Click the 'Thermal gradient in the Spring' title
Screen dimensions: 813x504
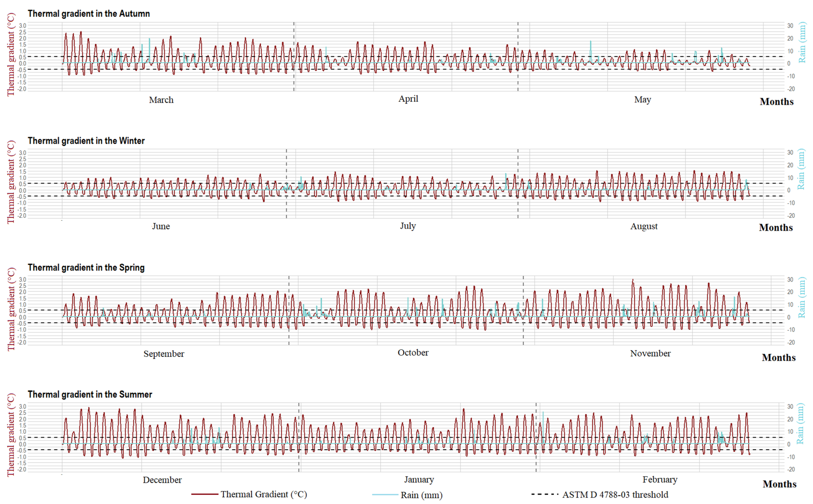click(x=86, y=267)
